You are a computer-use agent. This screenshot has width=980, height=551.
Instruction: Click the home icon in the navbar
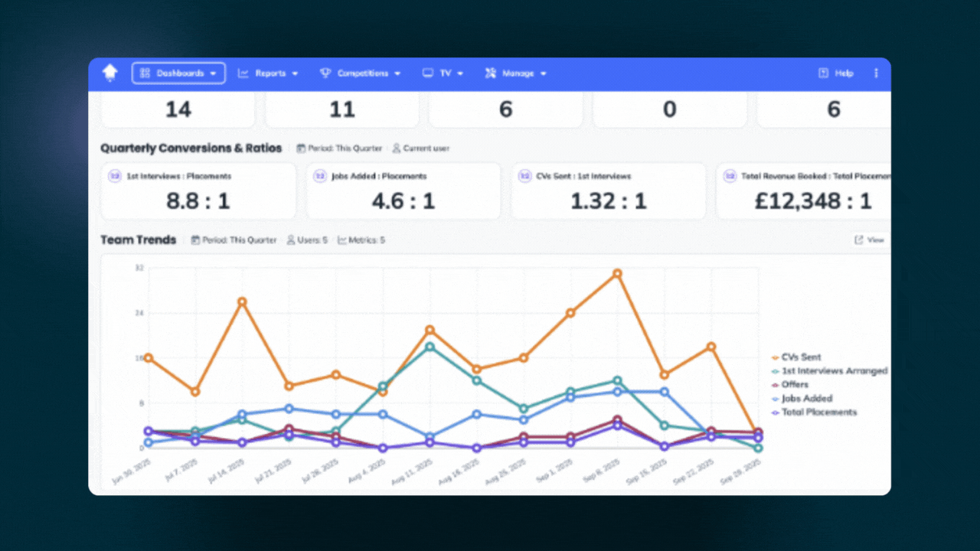pyautogui.click(x=109, y=73)
